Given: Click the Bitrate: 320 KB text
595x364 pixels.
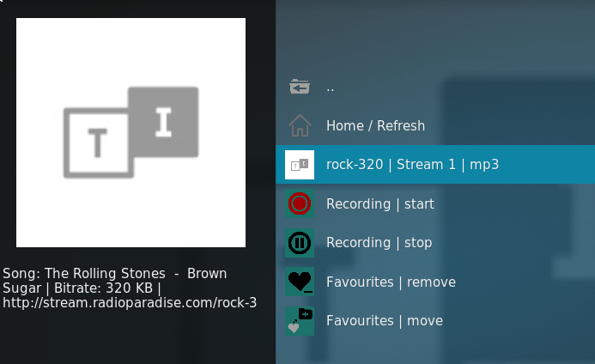Looking at the screenshot, I should [x=103, y=288].
